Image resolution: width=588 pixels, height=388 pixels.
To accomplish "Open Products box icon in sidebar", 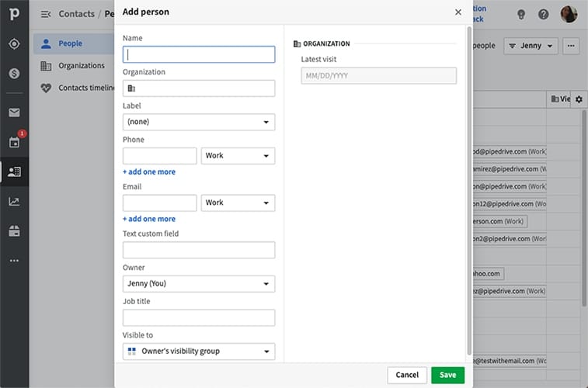I will tap(14, 231).
